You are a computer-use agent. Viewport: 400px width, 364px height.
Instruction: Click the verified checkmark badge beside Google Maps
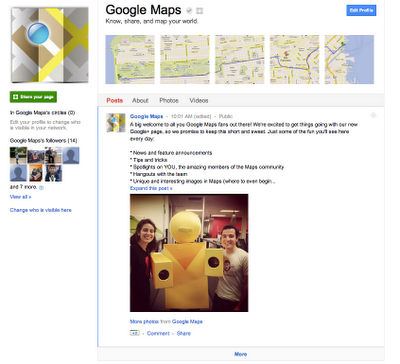[x=189, y=11]
